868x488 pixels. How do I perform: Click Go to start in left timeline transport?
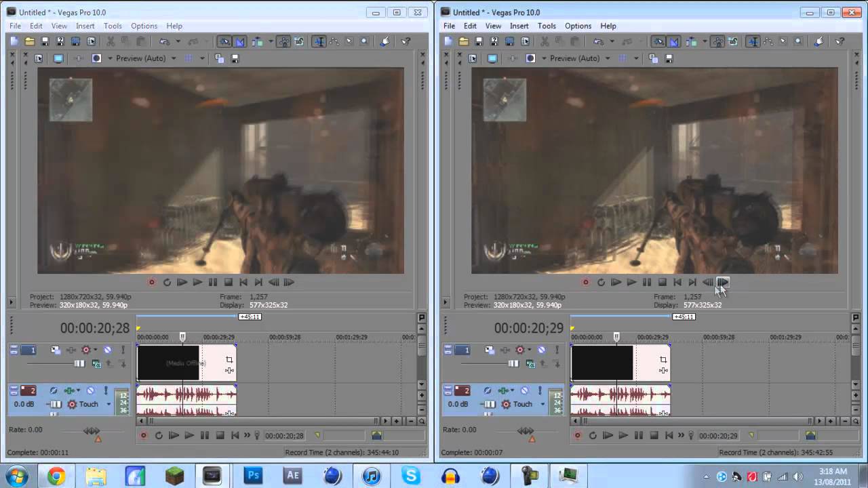235,436
